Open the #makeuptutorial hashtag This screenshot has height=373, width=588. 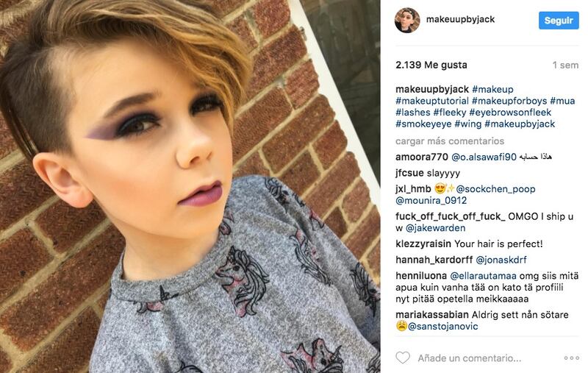click(x=432, y=101)
